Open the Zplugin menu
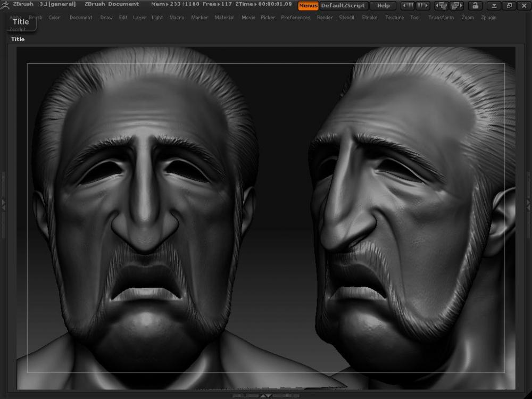The image size is (532, 399). coord(488,18)
